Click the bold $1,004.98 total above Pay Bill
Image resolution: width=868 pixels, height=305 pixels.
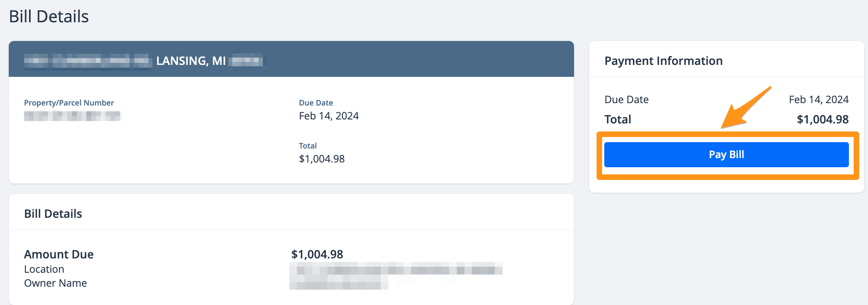822,119
